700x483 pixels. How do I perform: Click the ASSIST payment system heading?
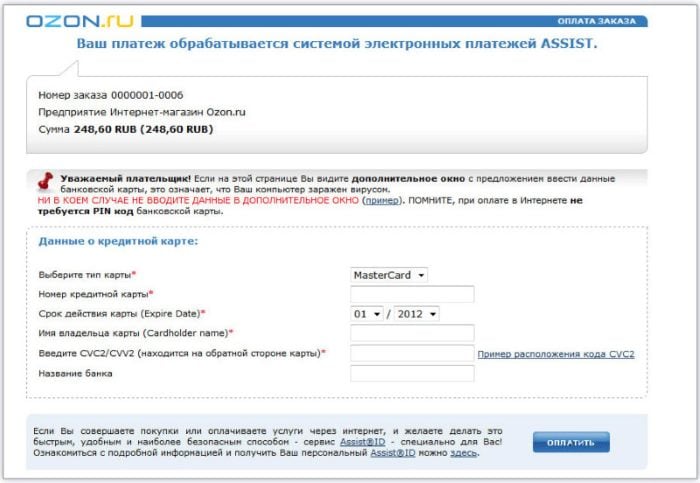[337, 44]
